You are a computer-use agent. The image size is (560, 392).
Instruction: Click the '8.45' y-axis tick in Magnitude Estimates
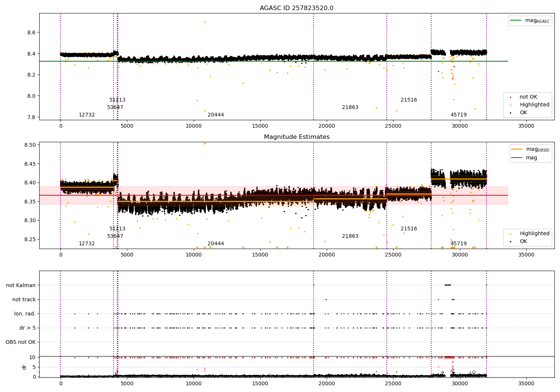[x=30, y=164]
